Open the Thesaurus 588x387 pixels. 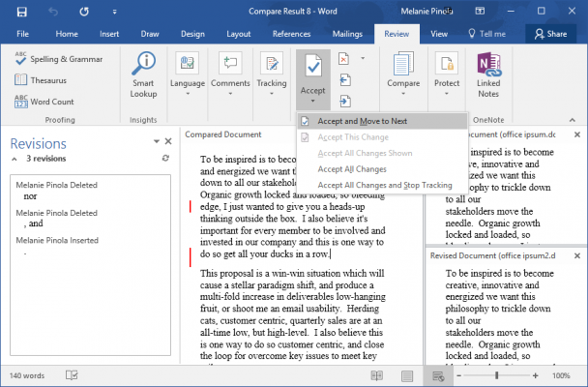pos(41,80)
